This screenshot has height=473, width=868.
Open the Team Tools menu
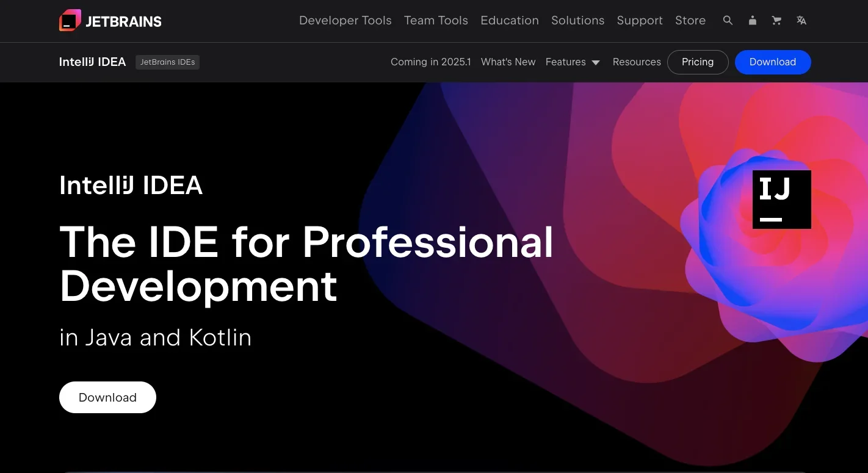coord(436,21)
